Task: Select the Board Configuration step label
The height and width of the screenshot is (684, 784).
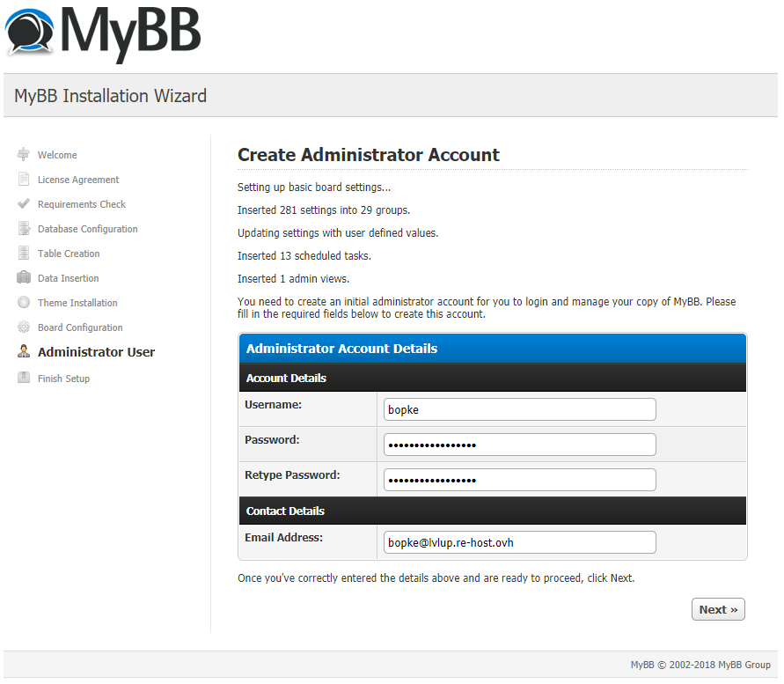Action: (80, 327)
